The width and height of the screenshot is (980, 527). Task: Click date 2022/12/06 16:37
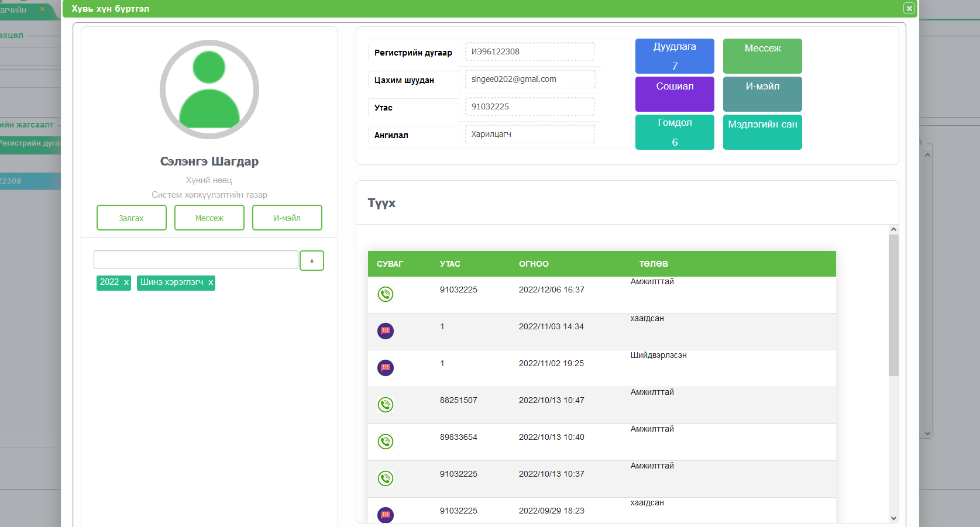[x=552, y=290]
